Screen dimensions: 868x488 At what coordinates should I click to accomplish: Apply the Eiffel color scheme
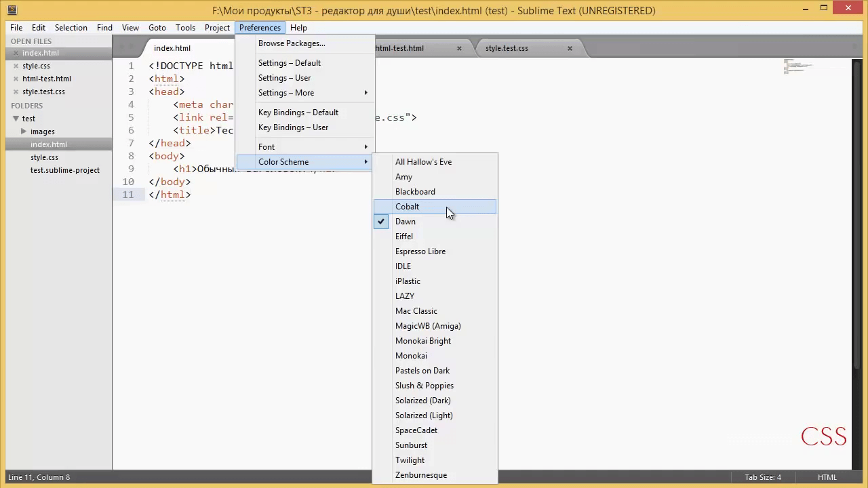coord(435,237)
